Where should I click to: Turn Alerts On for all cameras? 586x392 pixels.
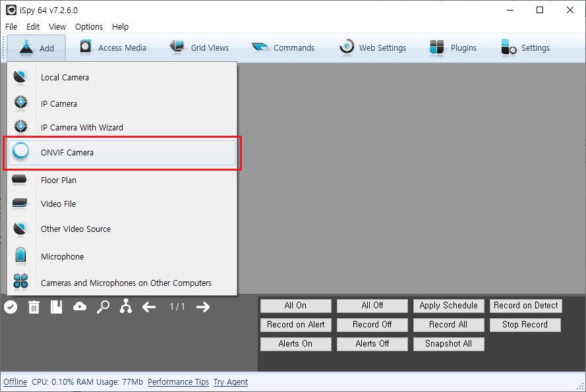pos(295,344)
